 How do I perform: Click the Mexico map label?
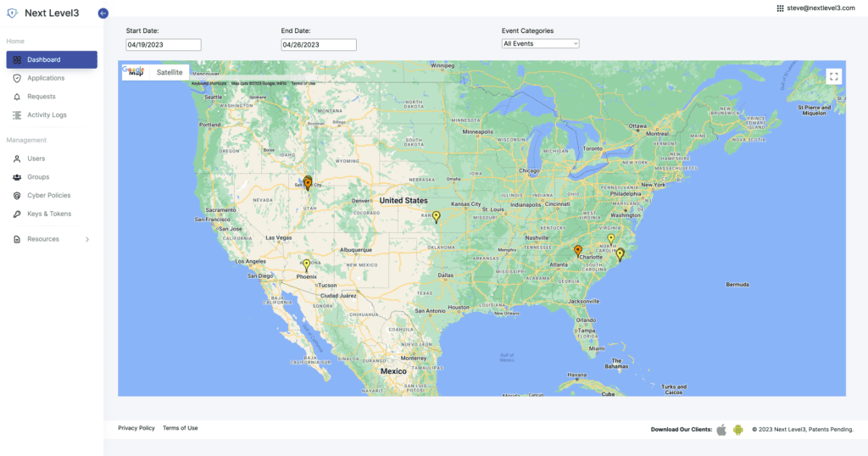[393, 371]
